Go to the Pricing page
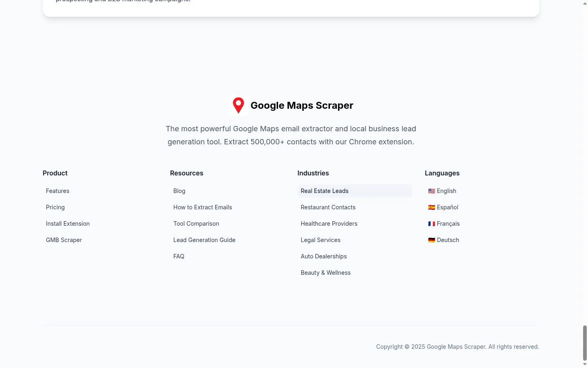The height and width of the screenshot is (368, 588). [55, 207]
